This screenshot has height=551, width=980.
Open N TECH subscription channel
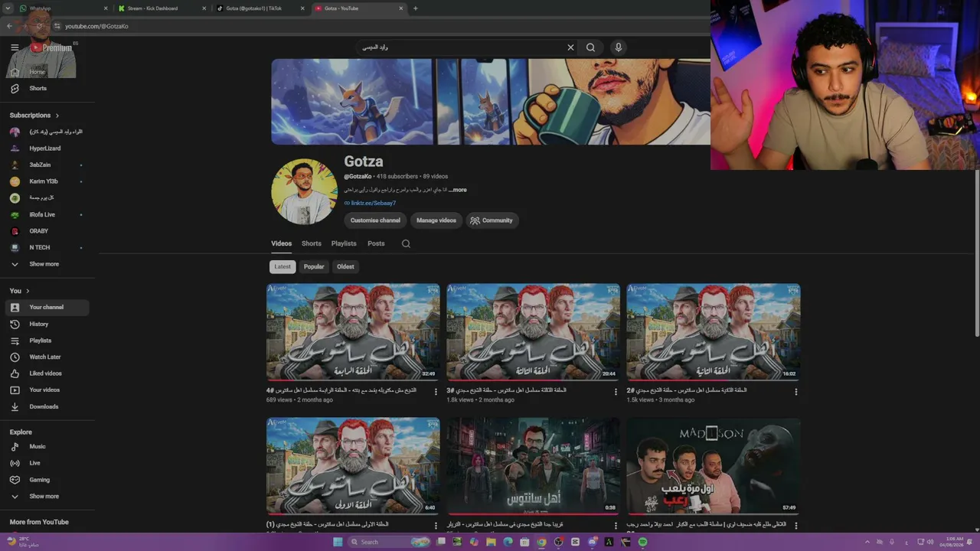pos(47,248)
